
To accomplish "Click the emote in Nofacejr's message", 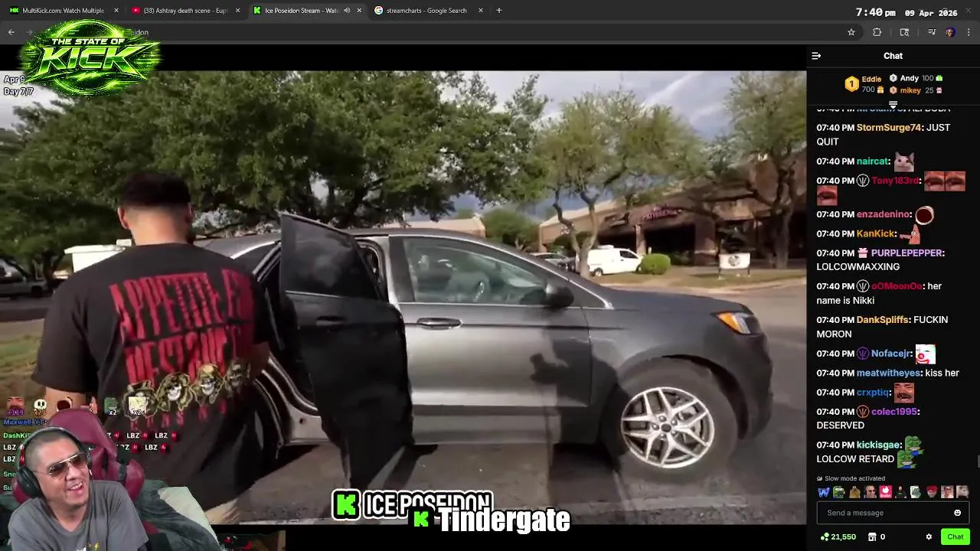I will pos(926,354).
